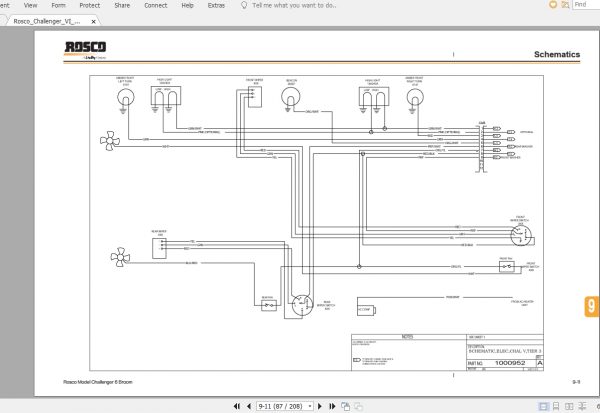
Task: Close the Rosco_Challenger_VI document tab
Action: point(93,22)
